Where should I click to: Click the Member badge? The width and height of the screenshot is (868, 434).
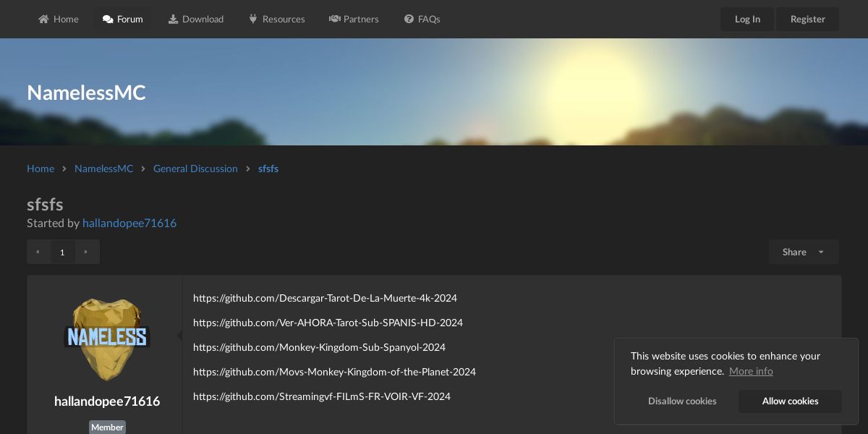coord(107,427)
